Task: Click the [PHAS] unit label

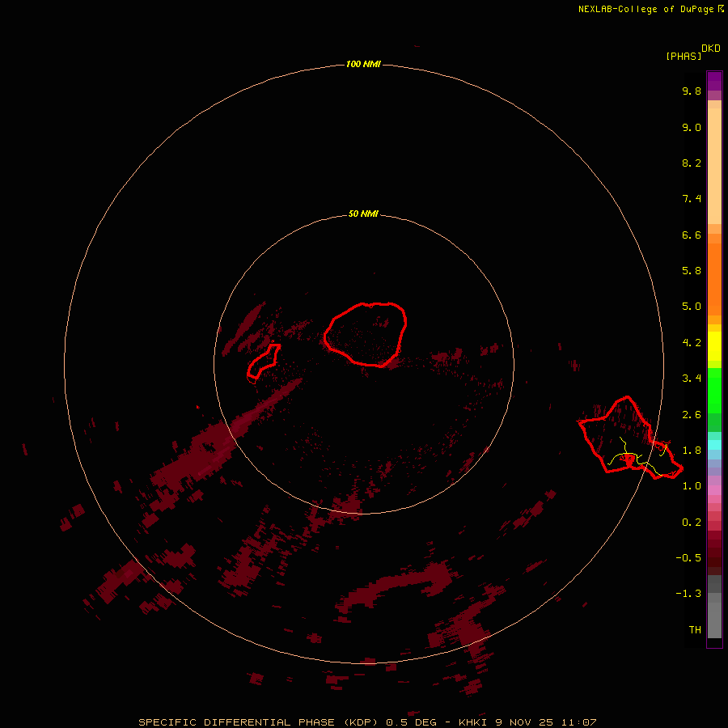Action: (684, 56)
